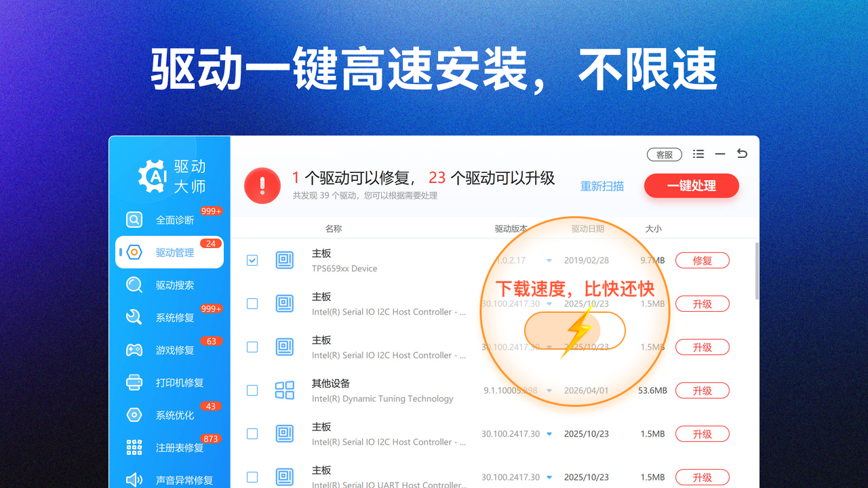Expand version dropdown for UART Host Controller
868x488 pixels.
[549, 477]
